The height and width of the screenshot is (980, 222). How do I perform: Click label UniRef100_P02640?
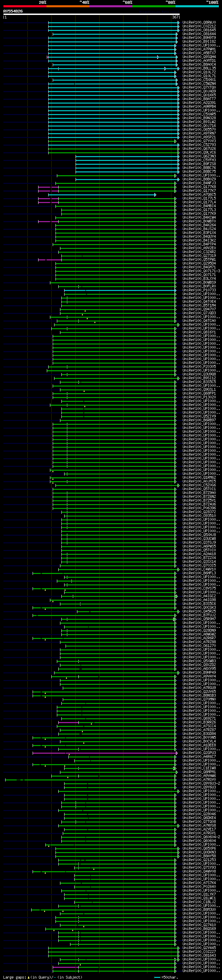click(199, 887)
